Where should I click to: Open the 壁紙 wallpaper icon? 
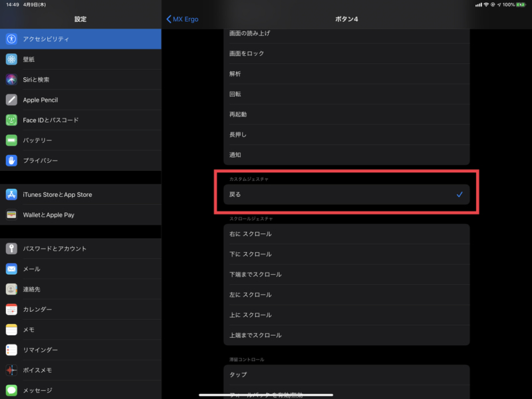click(11, 59)
